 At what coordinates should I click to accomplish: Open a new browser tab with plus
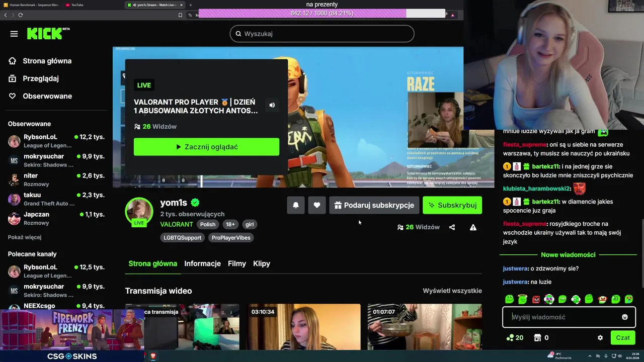coord(190,5)
